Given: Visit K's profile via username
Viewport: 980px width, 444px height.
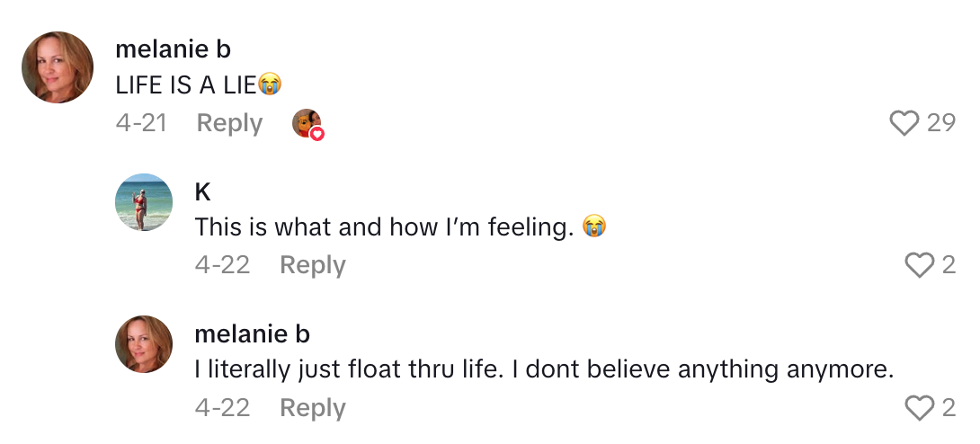Looking at the screenshot, I should (x=202, y=192).
